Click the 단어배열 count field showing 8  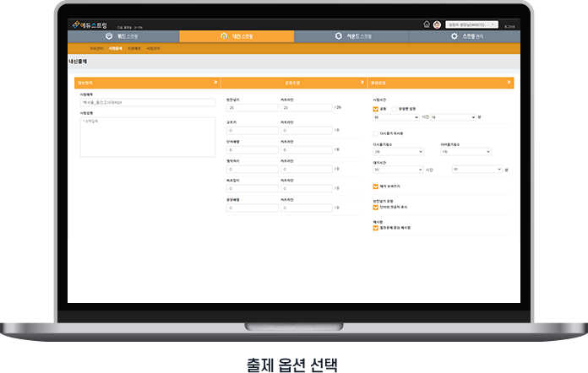click(253, 150)
